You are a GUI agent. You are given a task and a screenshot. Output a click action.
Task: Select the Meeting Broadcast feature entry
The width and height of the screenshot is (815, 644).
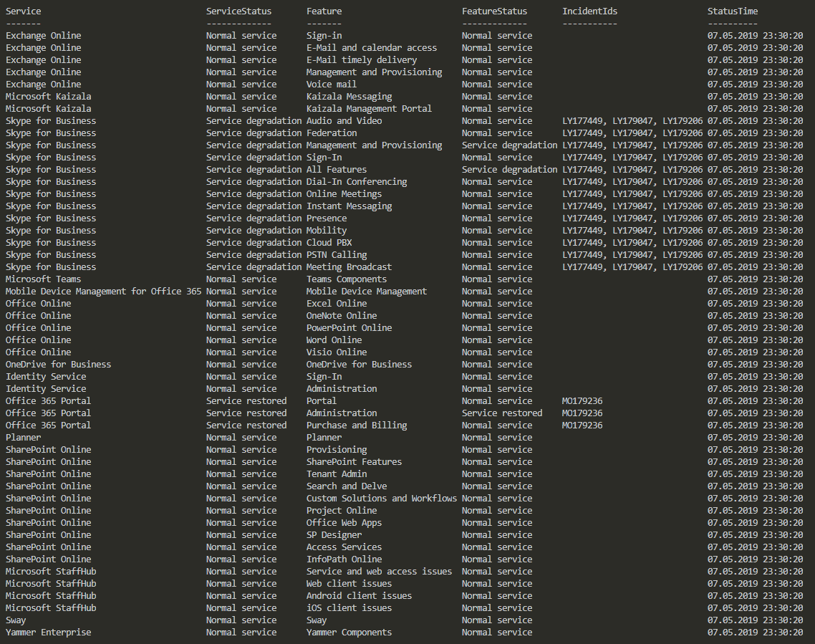[349, 267]
